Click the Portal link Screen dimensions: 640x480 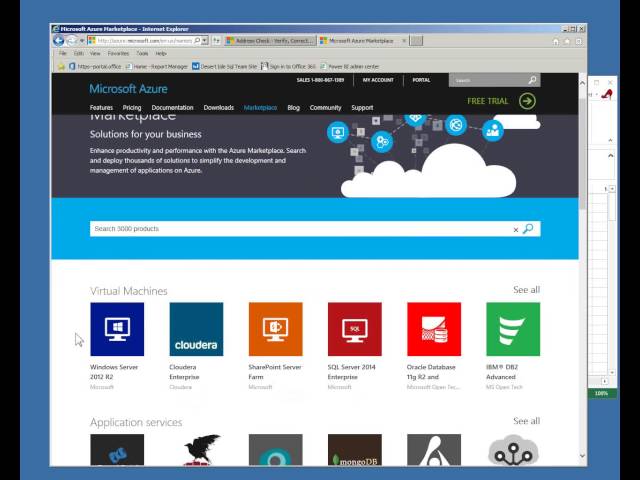point(421,80)
